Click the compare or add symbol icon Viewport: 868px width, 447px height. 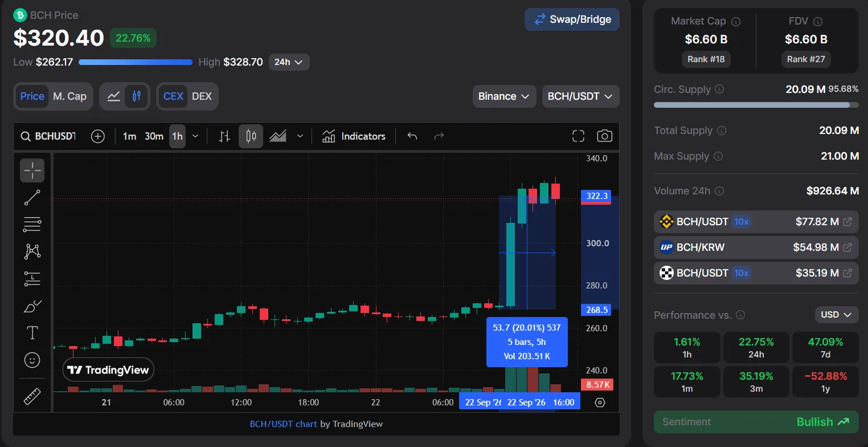[98, 136]
